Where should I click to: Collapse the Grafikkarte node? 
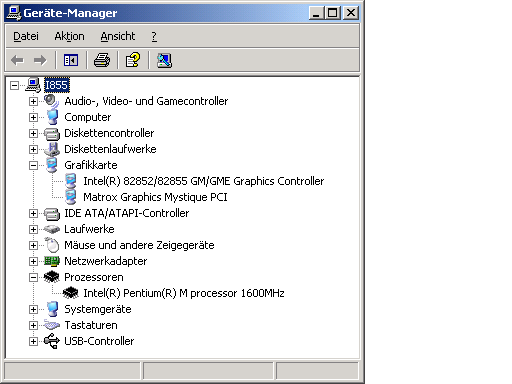(x=33, y=165)
